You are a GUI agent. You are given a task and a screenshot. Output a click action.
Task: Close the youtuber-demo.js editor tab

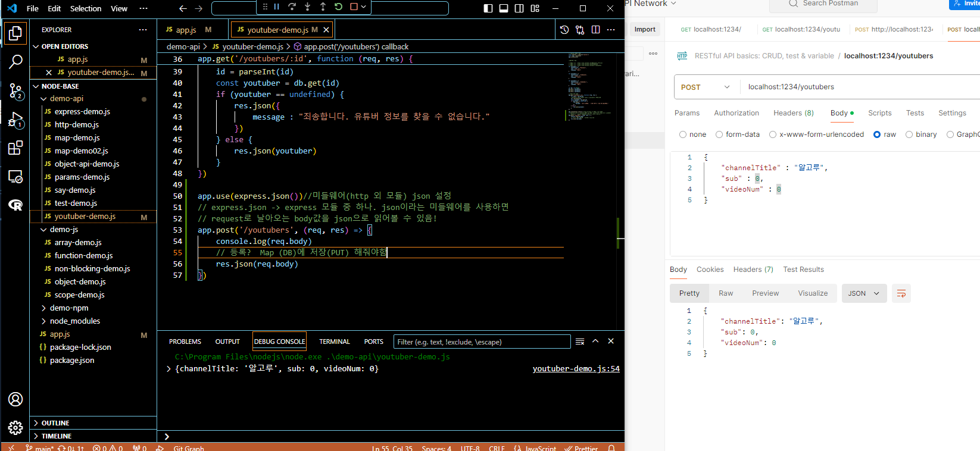pyautogui.click(x=326, y=30)
